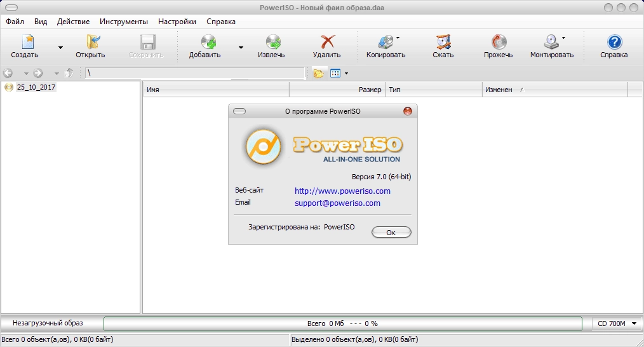Open the Инструменты menu
The width and height of the screenshot is (644, 347).
pos(124,22)
